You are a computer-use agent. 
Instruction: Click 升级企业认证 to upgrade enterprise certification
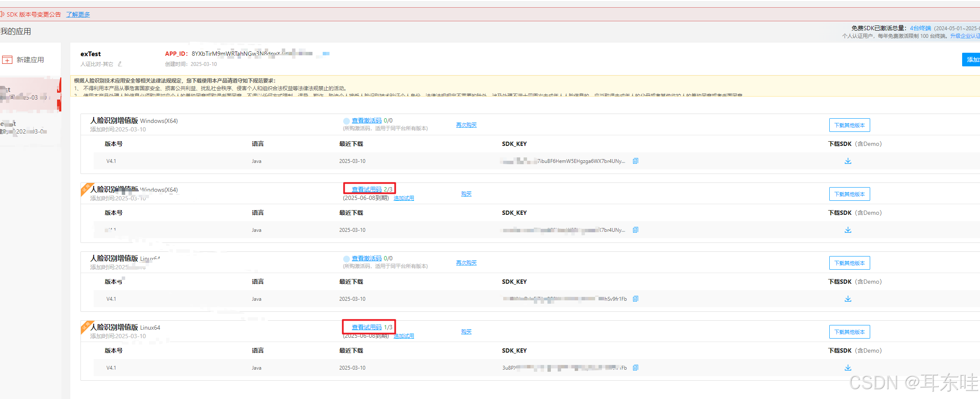pyautogui.click(x=965, y=36)
